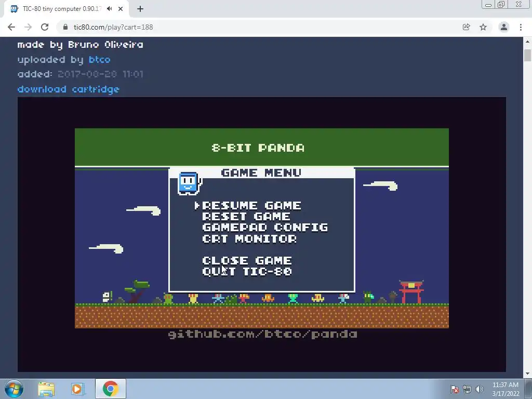532x399 pixels.
Task: Click the lock icon in address bar
Action: [x=65, y=27]
